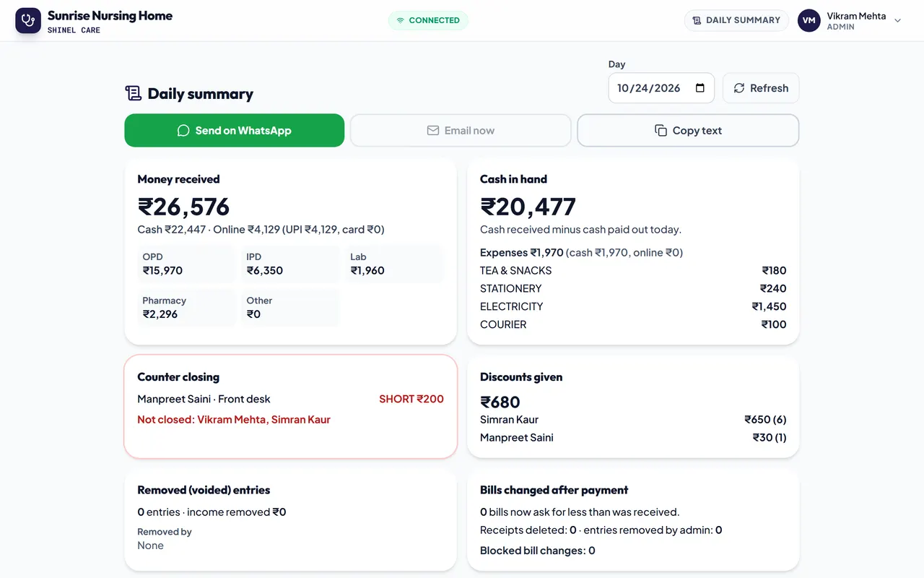924x578 pixels.
Task: Click the Receipts deleted line
Action: click(x=601, y=530)
